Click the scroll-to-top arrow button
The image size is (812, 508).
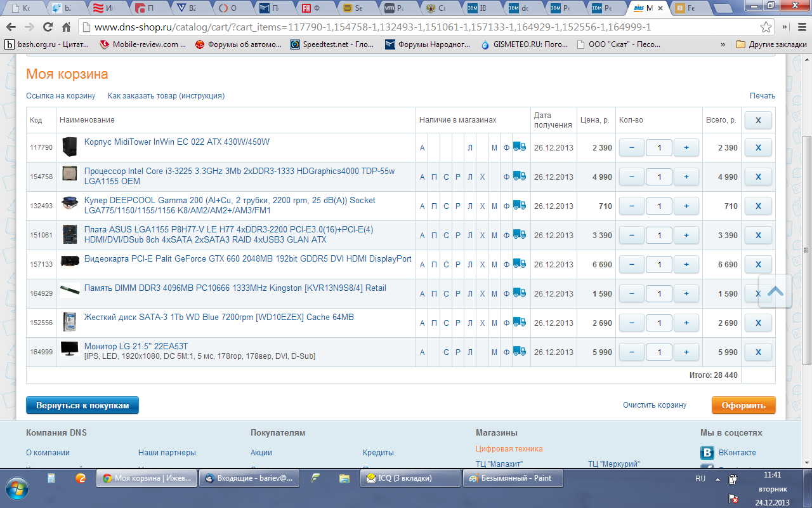(x=775, y=291)
